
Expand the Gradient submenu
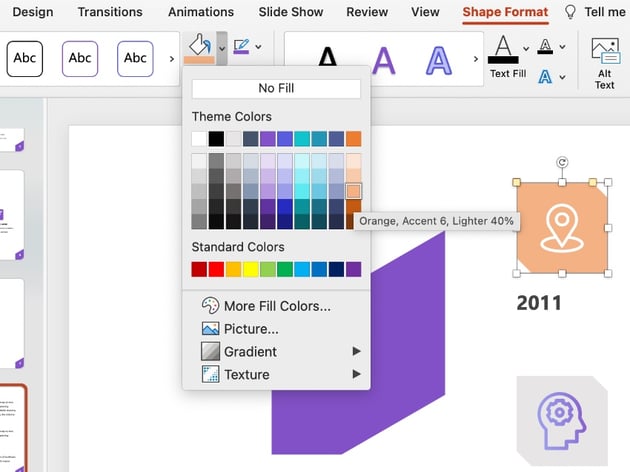click(357, 352)
